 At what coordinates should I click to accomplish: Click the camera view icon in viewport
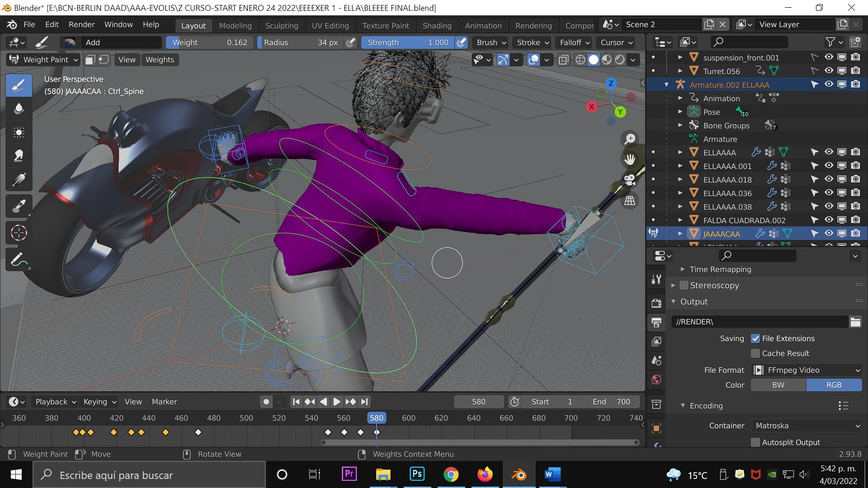(630, 180)
